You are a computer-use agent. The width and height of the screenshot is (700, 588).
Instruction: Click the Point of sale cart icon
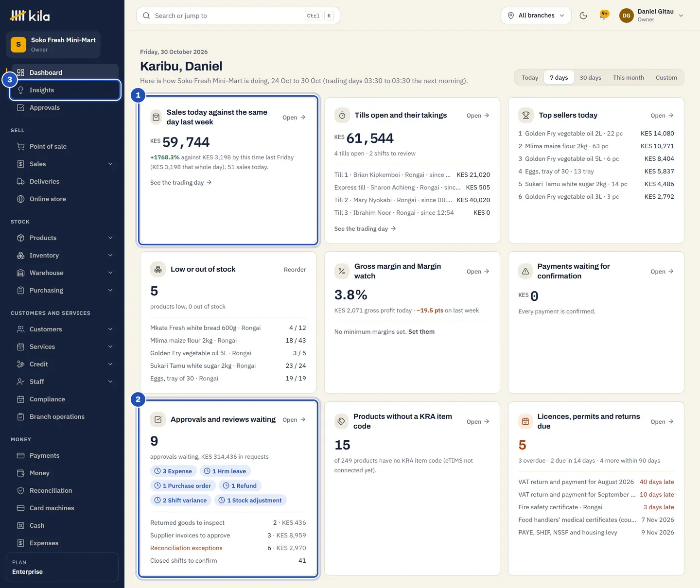point(20,146)
